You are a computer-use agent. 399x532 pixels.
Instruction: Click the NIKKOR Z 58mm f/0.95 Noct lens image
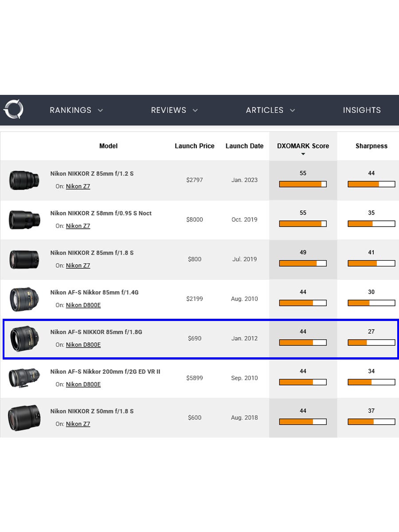(x=24, y=220)
